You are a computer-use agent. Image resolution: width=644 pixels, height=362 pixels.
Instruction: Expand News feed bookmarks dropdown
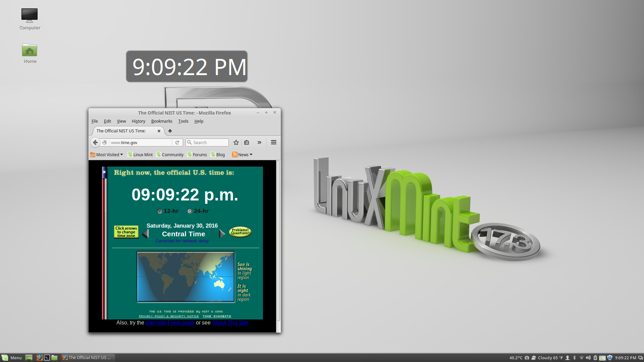click(x=242, y=155)
